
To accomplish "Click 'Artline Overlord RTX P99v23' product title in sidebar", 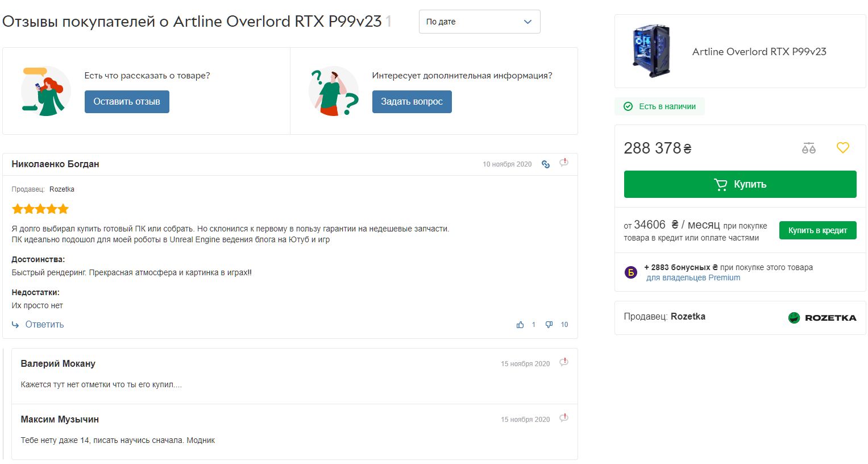I will coord(759,52).
